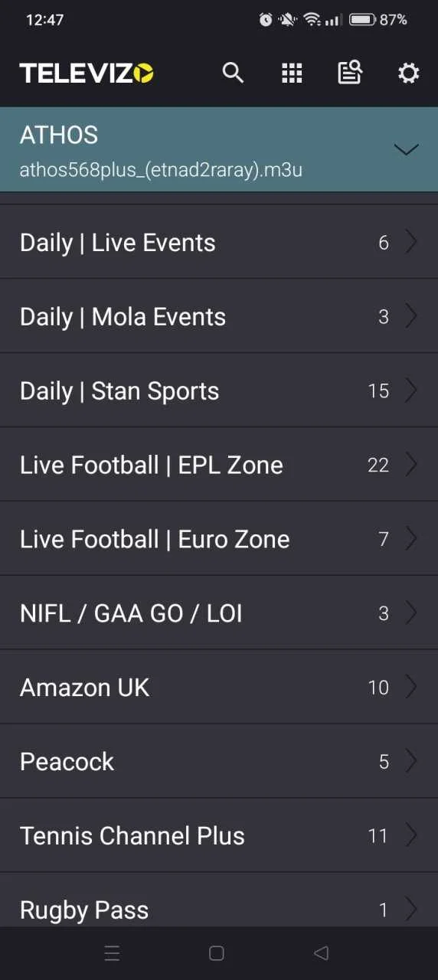This screenshot has width=438, height=980.
Task: Open Android recent apps menu icon
Action: (112, 952)
